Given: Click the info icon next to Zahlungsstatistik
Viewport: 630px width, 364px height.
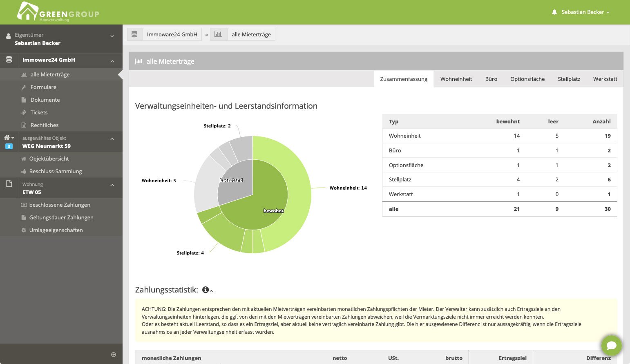Looking at the screenshot, I should pos(206,290).
